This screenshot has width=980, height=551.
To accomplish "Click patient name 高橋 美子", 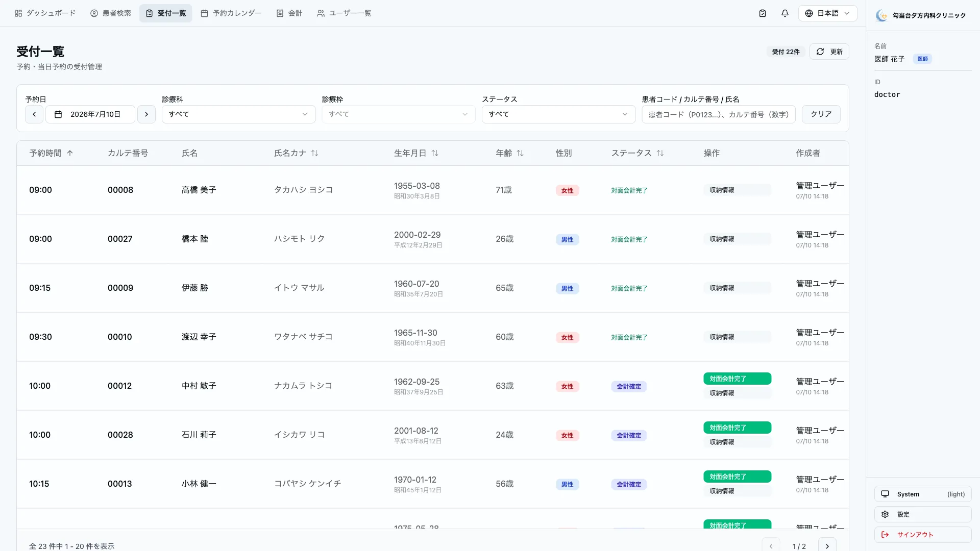I will 199,190.
